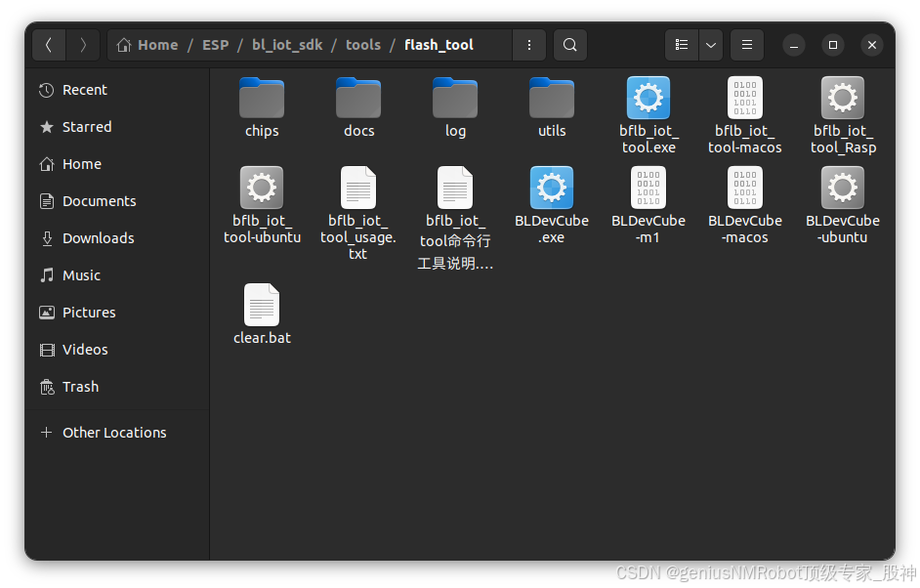This screenshot has height=588, width=920.
Task: Jump to tools in the path bar
Action: point(363,45)
